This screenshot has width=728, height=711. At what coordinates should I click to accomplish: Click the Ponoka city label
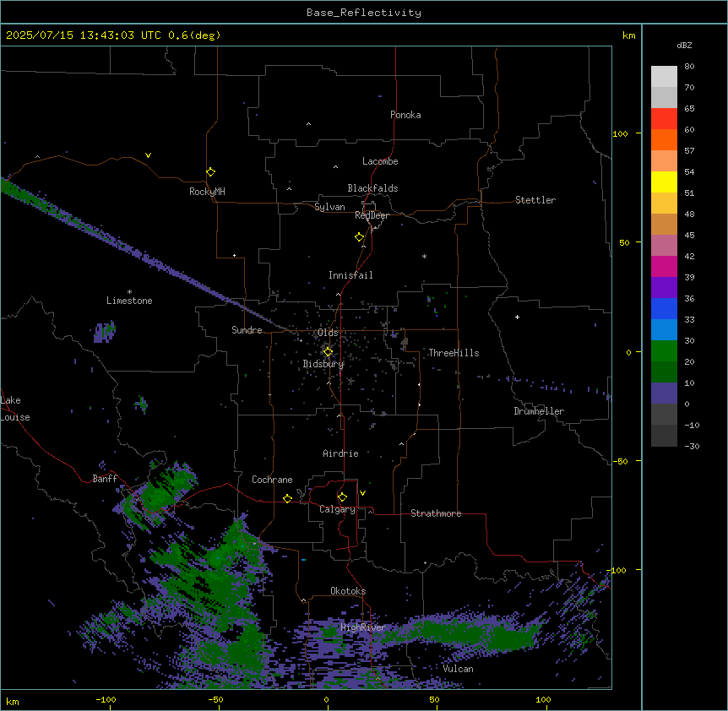(x=405, y=115)
